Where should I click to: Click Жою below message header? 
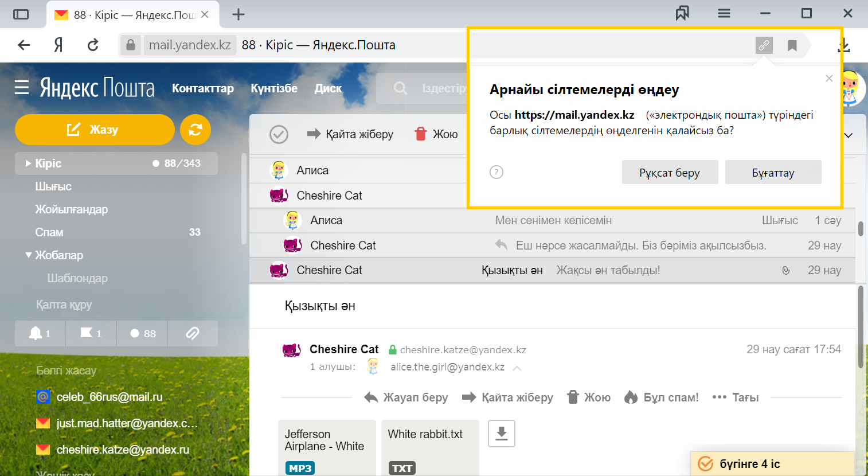tap(589, 397)
